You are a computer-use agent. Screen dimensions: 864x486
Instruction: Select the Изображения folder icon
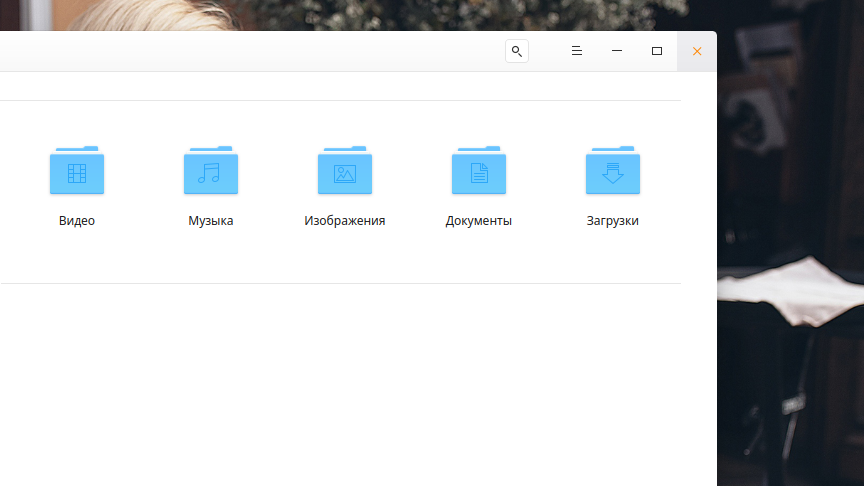coord(345,171)
